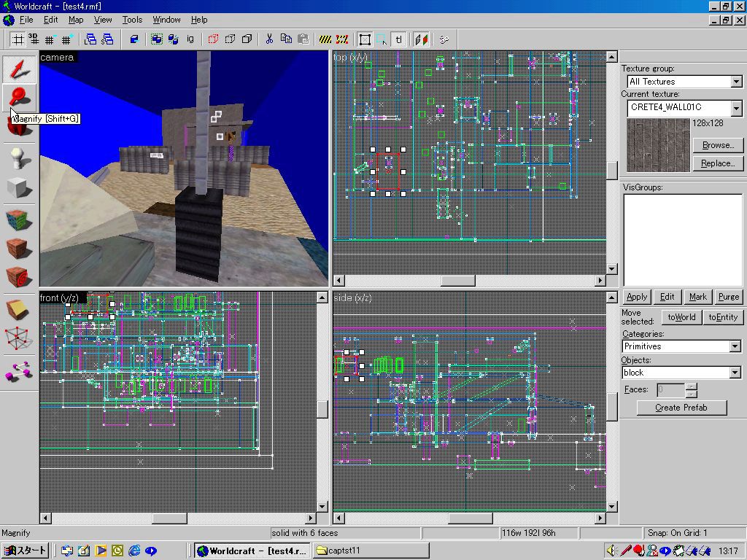This screenshot has width=747, height=560.
Task: Select the Vertex Manipulation tool
Action: click(19, 338)
